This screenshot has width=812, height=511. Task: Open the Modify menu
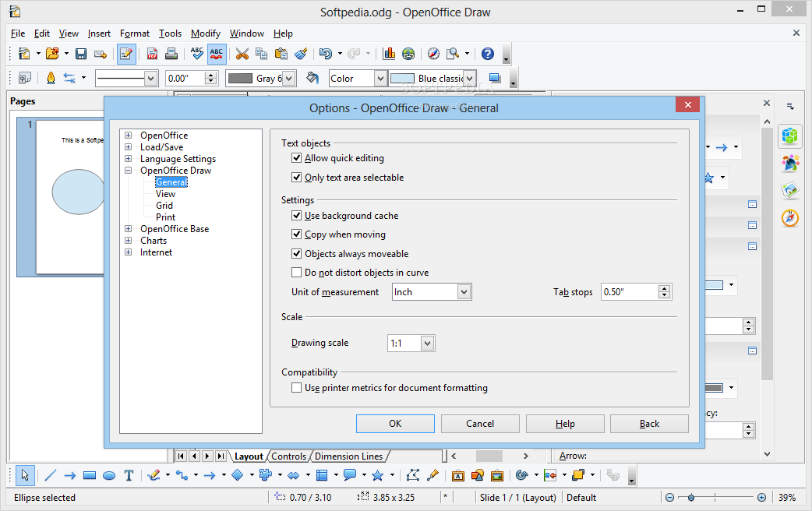[206, 33]
